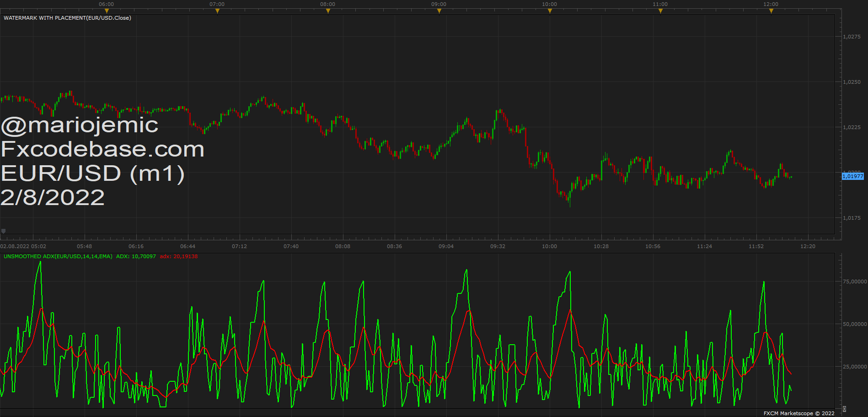Click the 1,0225 price axis label
The width and height of the screenshot is (868, 417).
pyautogui.click(x=852, y=127)
